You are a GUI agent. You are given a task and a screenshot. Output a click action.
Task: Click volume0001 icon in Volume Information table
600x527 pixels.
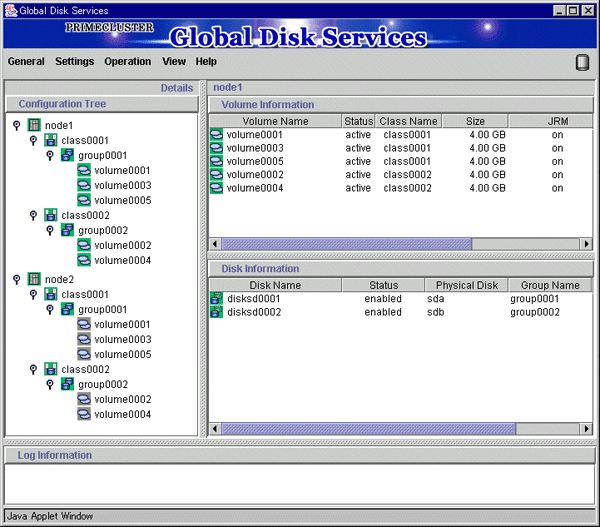tap(216, 134)
